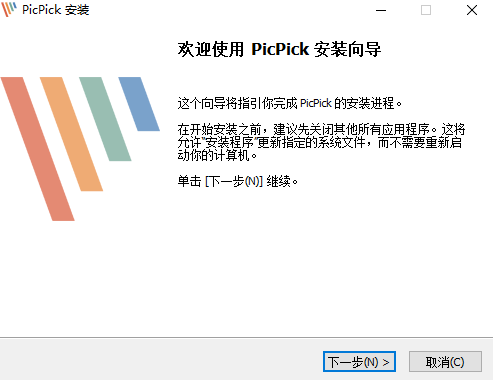
Task: Click the heading 欢迎使用 PicPick 安装向导
Action: click(x=279, y=50)
